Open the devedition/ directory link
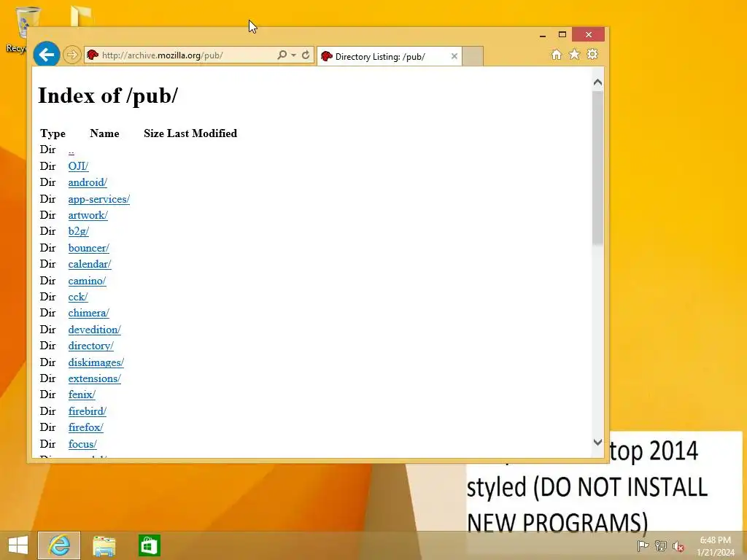This screenshot has height=560, width=747. point(94,330)
